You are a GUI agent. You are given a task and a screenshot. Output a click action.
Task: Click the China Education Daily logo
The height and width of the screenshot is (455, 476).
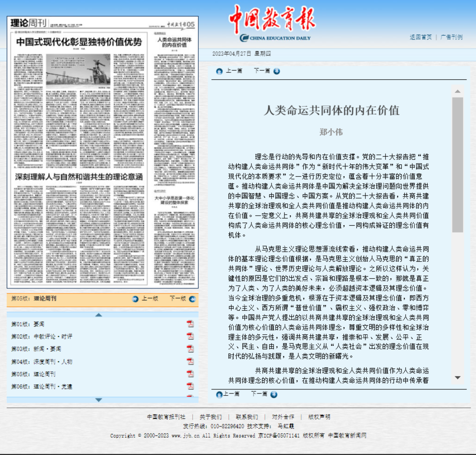(x=273, y=23)
